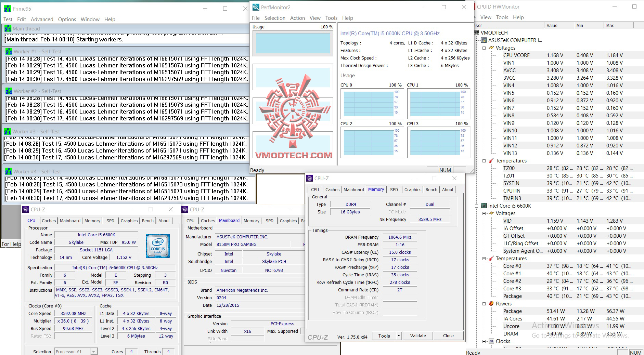Click the Close button in CPU-Z
The width and height of the screenshot is (644, 355).
pos(448,336)
